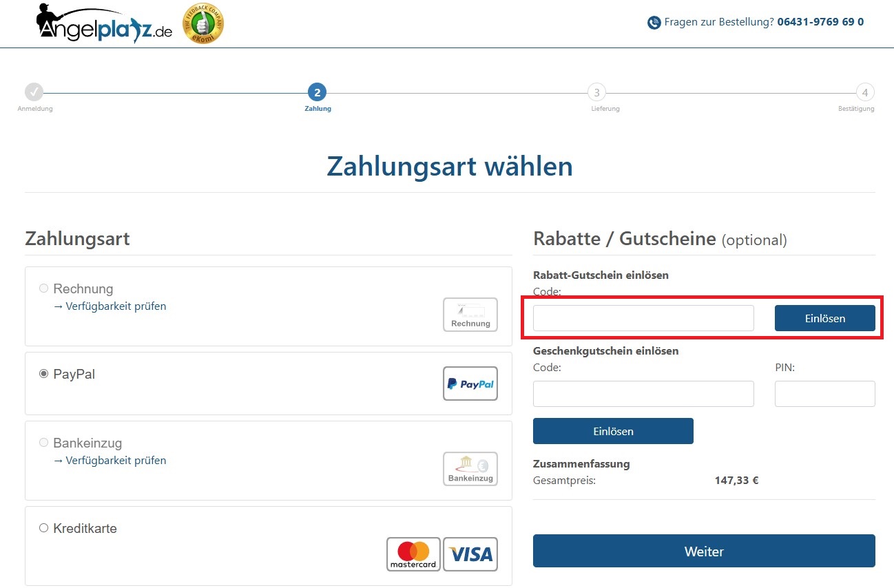
Task: Check availability under Rechnung
Action: click(110, 306)
